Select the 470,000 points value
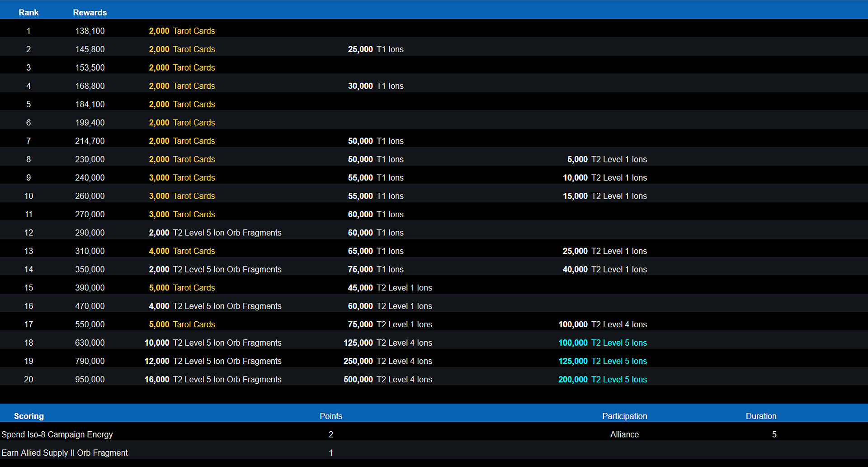This screenshot has width=868, height=467. point(90,306)
